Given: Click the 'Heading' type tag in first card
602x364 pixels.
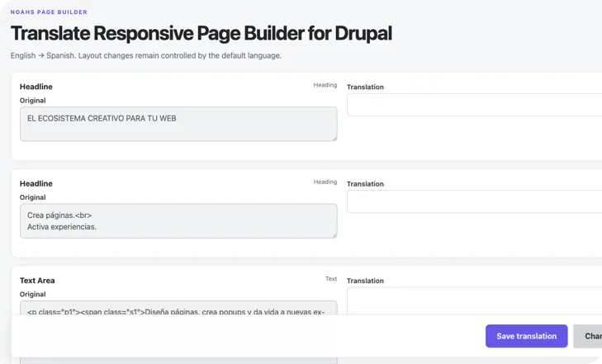Looking at the screenshot, I should [x=325, y=85].
